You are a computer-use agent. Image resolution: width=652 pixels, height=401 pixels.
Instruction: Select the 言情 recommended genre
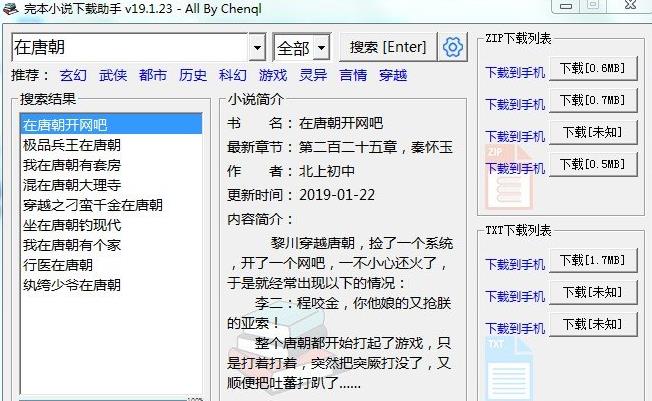click(353, 75)
